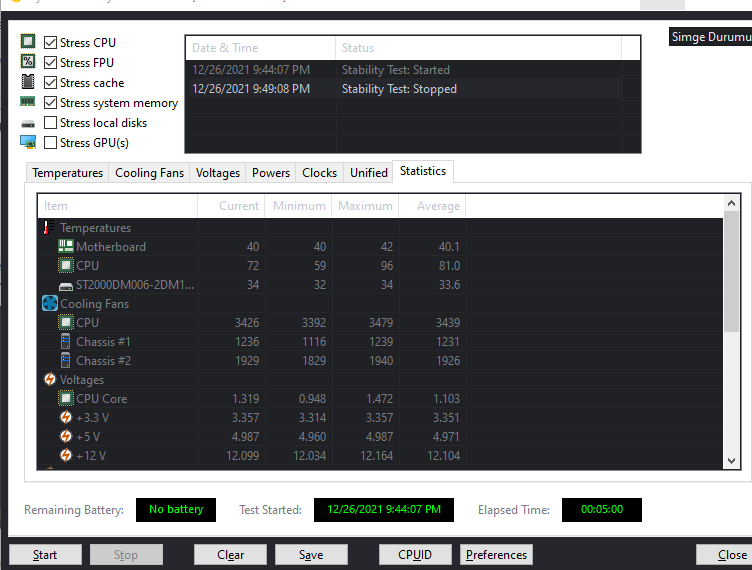This screenshot has width=752, height=570.
Task: Click the Simge Durumu label
Action: coord(711,37)
